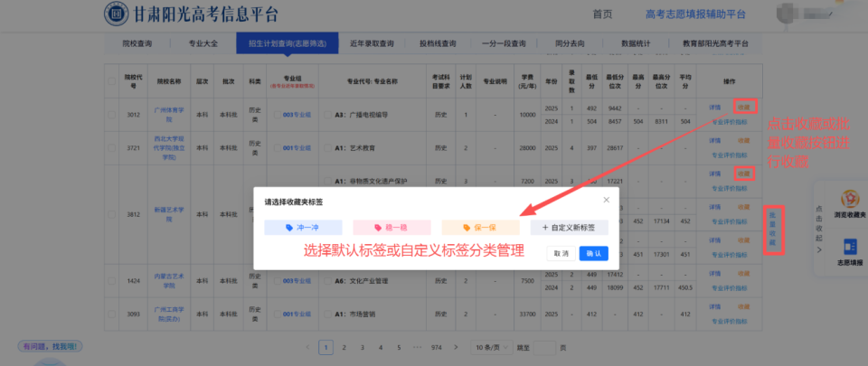The image size is (868, 366).
Task: Select the orange 保一保 tag
Action: [x=480, y=227]
